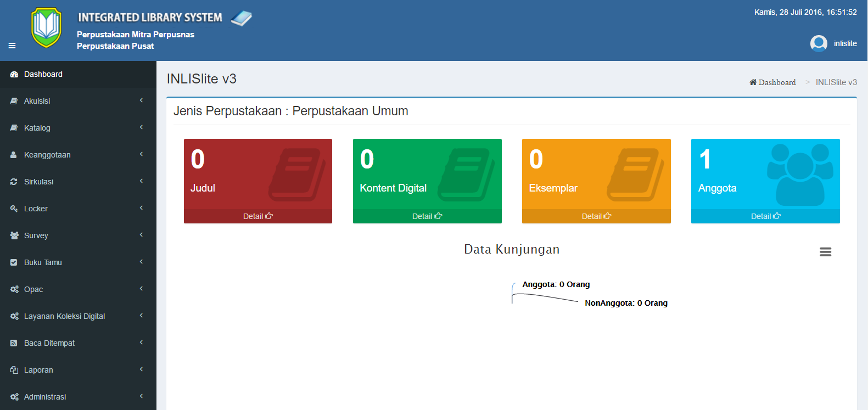
Task: Click the home icon in the breadcrumb
Action: pos(753,82)
